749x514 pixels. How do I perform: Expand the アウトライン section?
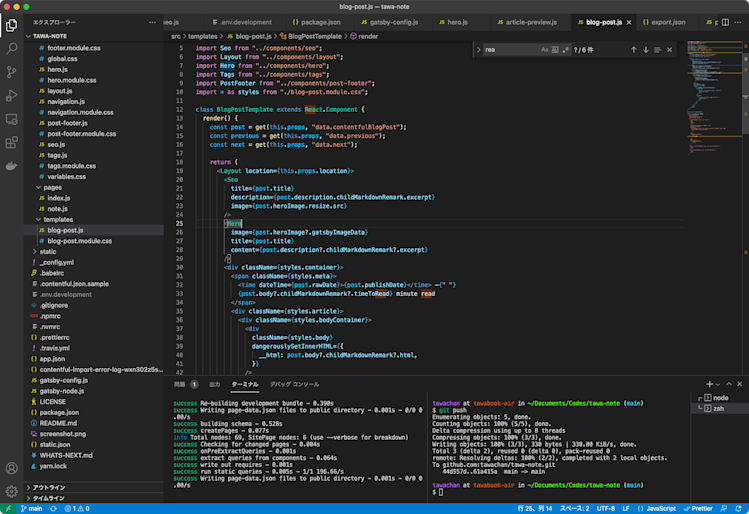pos(49,487)
